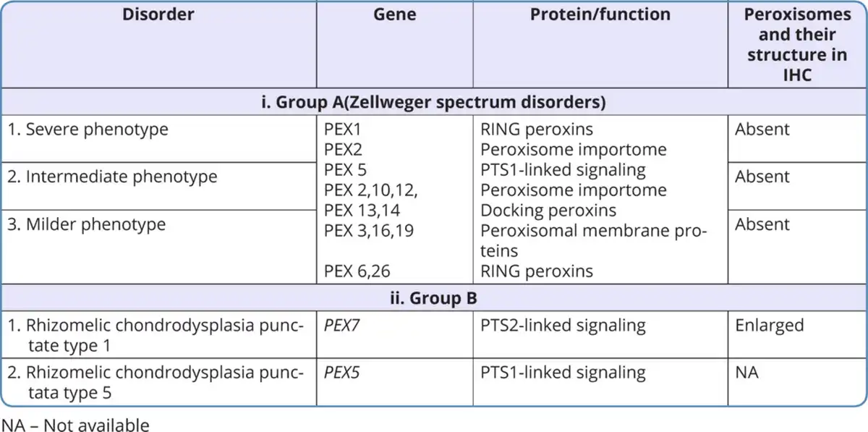Click the Protein/function column header

point(600,14)
